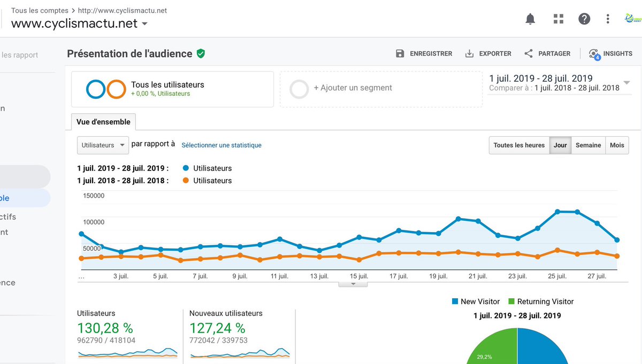
Task: Click the Tous les comptes breadcrumb
Action: click(40, 10)
